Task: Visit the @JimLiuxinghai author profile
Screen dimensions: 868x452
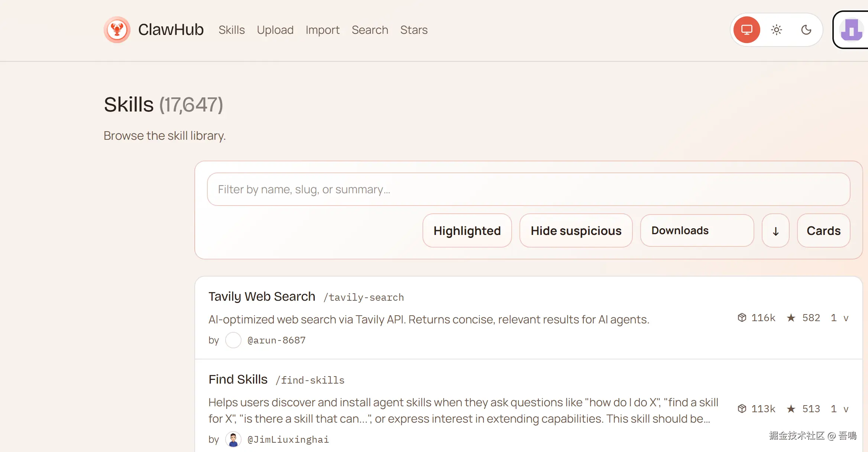Action: click(x=288, y=440)
